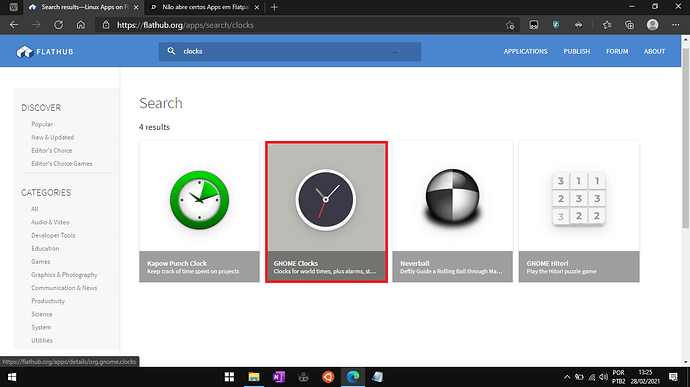The height and width of the screenshot is (387, 690).
Task: Open Kapow Punch Clock app card
Action: 199,212
